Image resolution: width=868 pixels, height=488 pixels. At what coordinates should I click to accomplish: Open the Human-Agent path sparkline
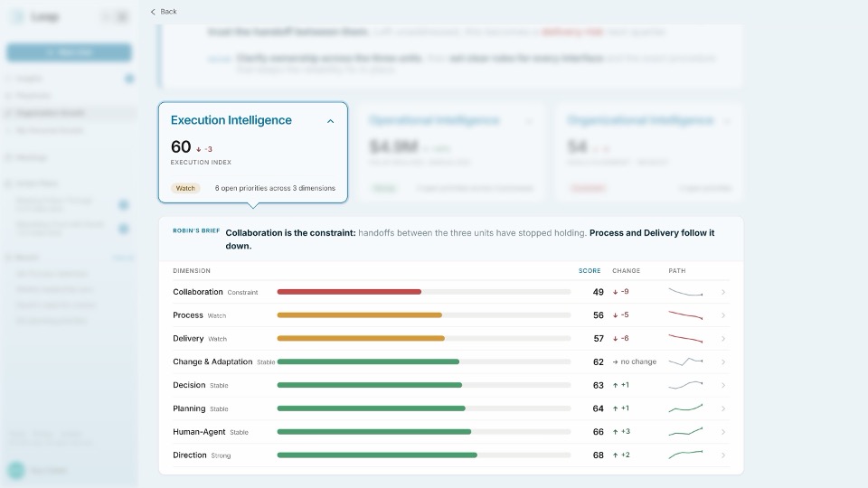(685, 432)
